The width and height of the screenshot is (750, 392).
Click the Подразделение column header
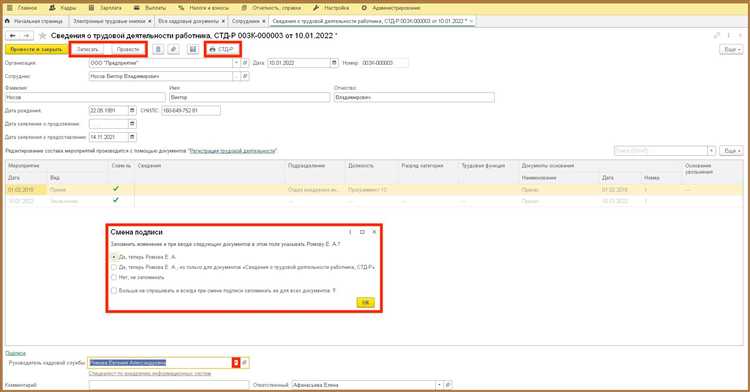point(306,165)
